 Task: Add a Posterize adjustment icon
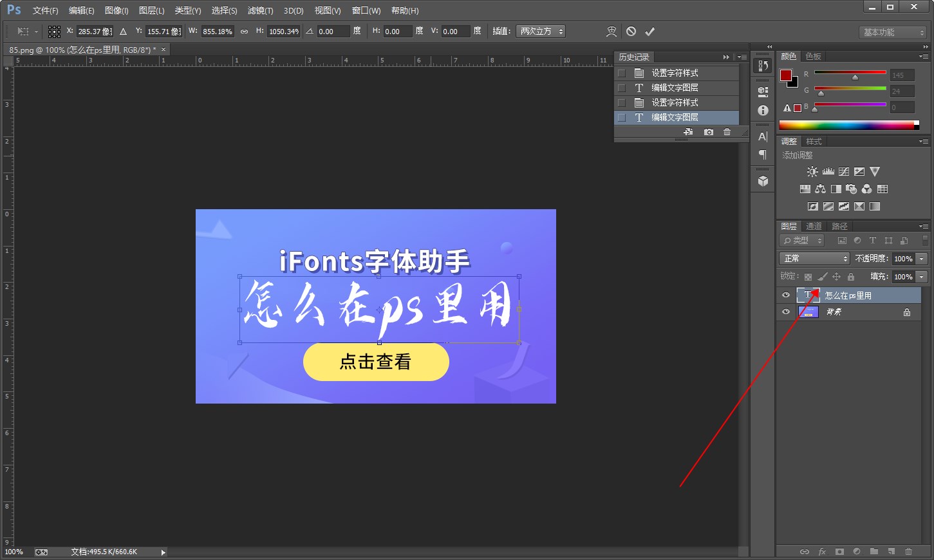828,207
